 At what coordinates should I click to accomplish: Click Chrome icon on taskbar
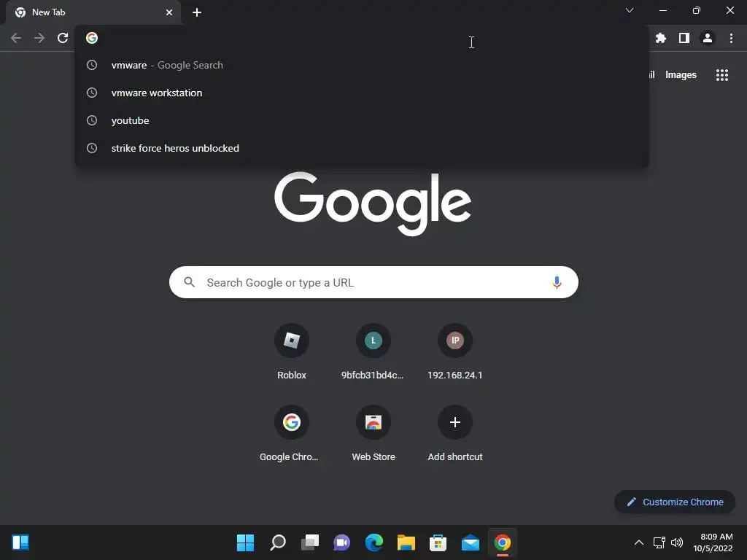502,542
